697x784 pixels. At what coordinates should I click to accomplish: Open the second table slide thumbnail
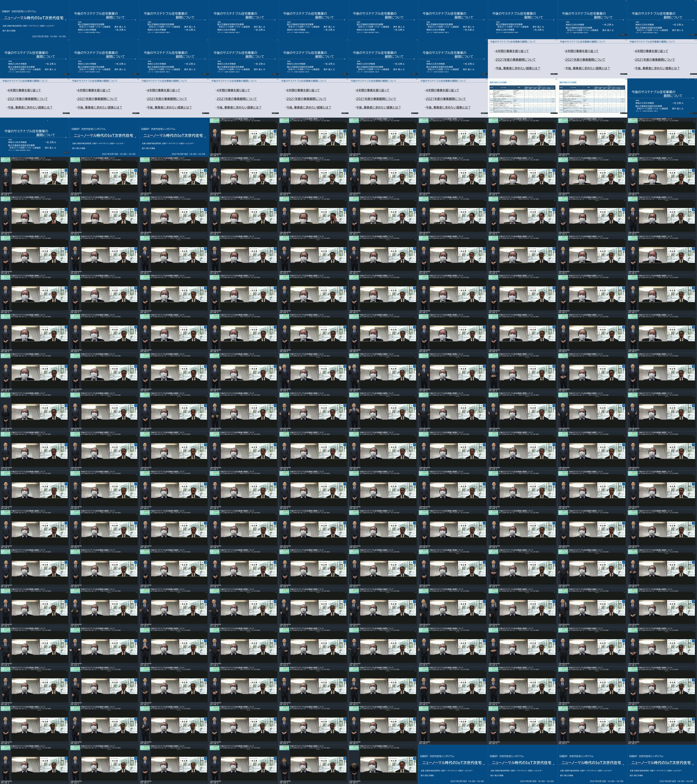click(592, 98)
